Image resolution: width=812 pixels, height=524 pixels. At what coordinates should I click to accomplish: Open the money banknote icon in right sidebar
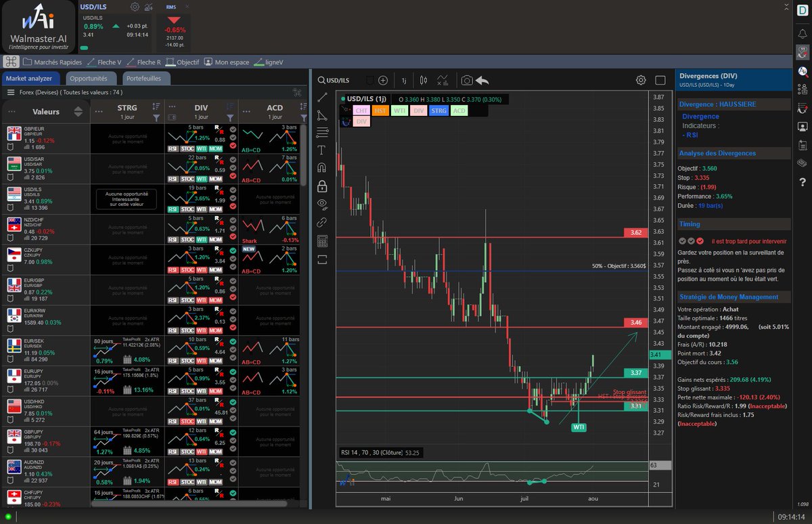point(803,162)
